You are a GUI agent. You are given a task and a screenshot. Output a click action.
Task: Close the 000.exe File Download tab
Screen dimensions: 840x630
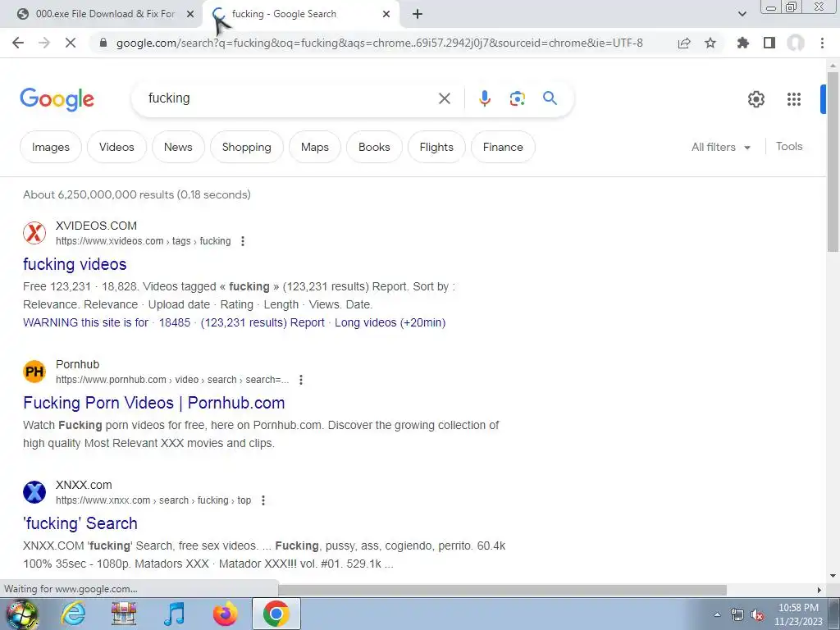(x=190, y=15)
